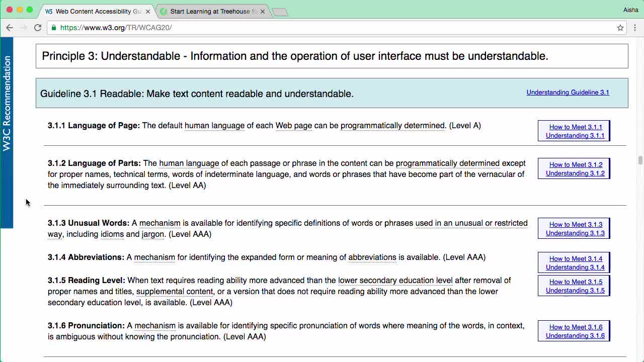The height and width of the screenshot is (362, 644).
Task: Click 'programmatically determined' in 3.1.1 Language of Page
Action: (393, 126)
